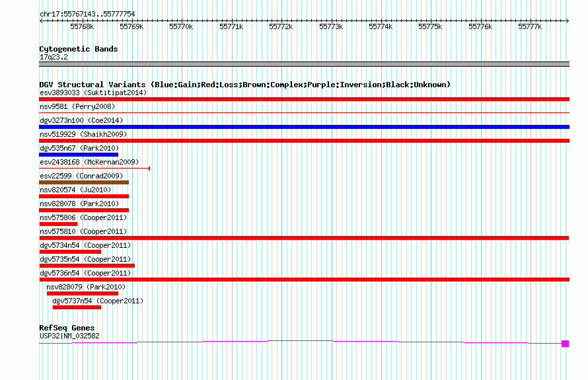Screen dimensions: 588x380
Task: Open the esv2438168 (McKernan2009) label
Action: [89, 162]
